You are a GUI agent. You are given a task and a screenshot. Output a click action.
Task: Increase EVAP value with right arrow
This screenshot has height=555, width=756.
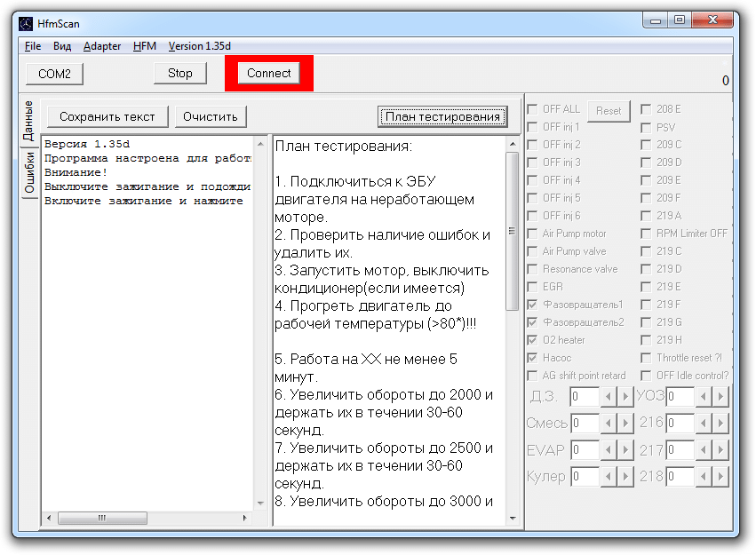point(625,450)
